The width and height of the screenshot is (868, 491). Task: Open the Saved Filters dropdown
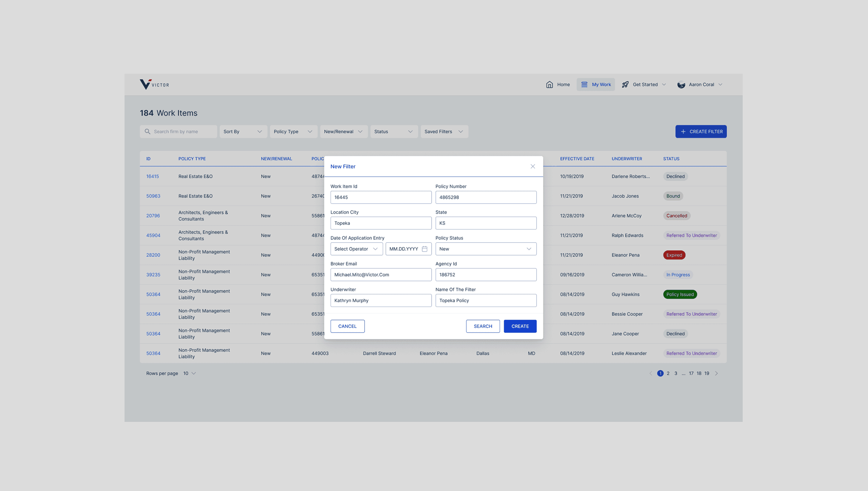(x=444, y=131)
